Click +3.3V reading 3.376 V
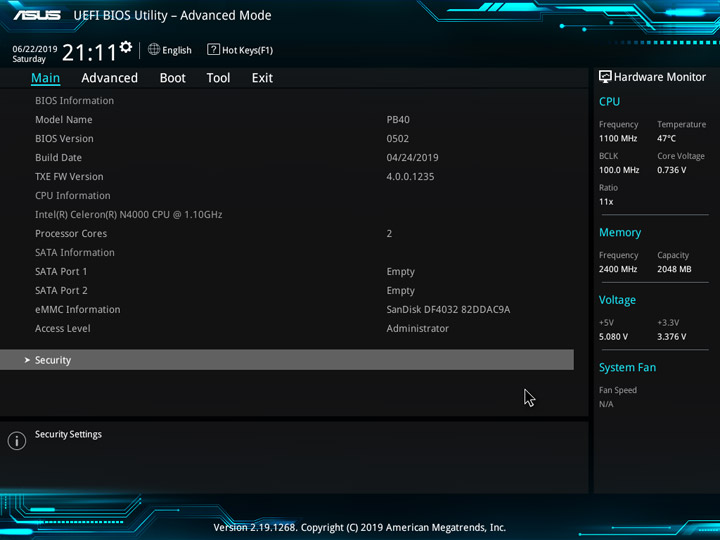720x540 pixels. pyautogui.click(x=671, y=337)
